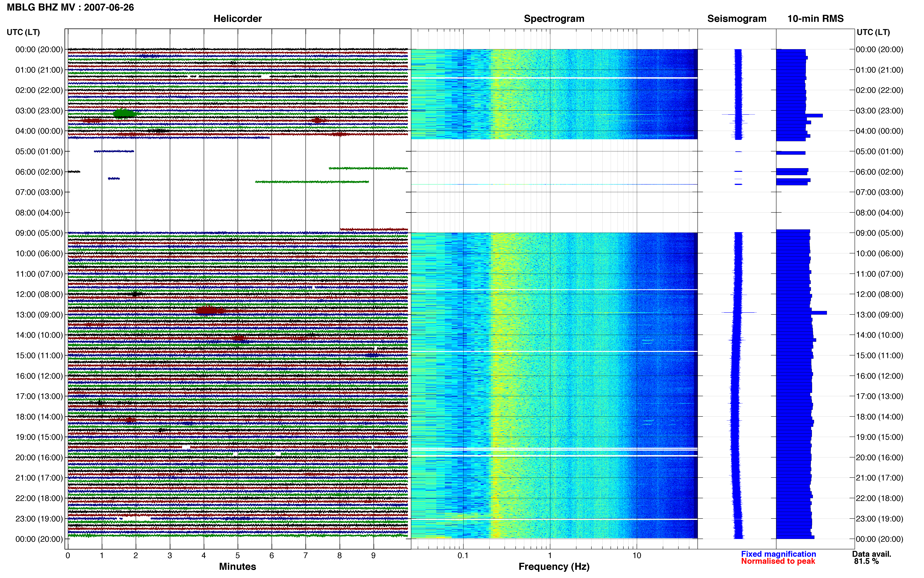
Task: Click the right-axis "18:00 (14:00)" time label
Action: pyautogui.click(x=879, y=417)
